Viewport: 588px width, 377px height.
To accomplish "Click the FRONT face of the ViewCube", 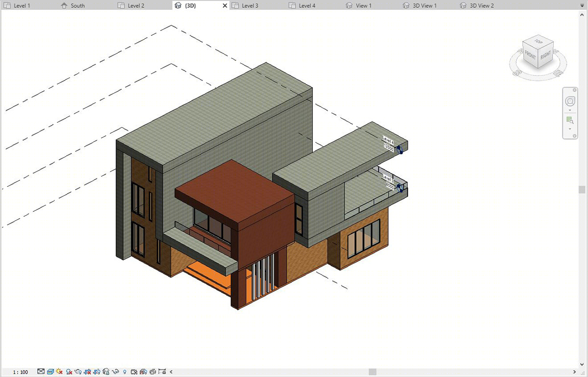I will coord(530,56).
